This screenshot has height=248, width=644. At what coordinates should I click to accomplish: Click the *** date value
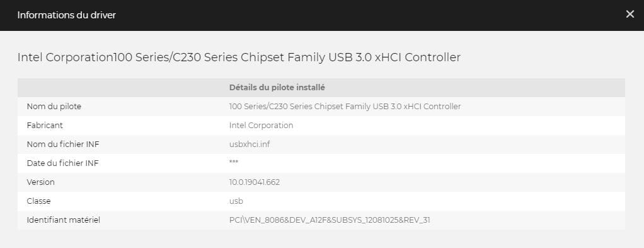tap(234, 162)
